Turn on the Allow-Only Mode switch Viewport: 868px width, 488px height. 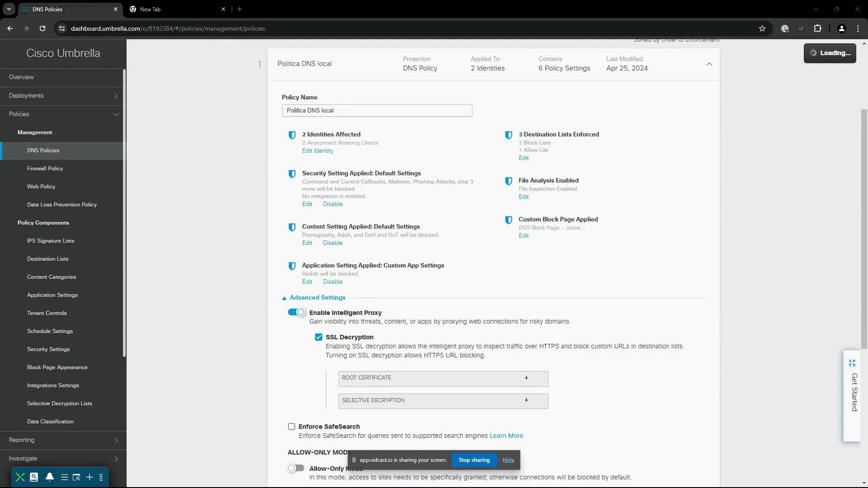(296, 468)
